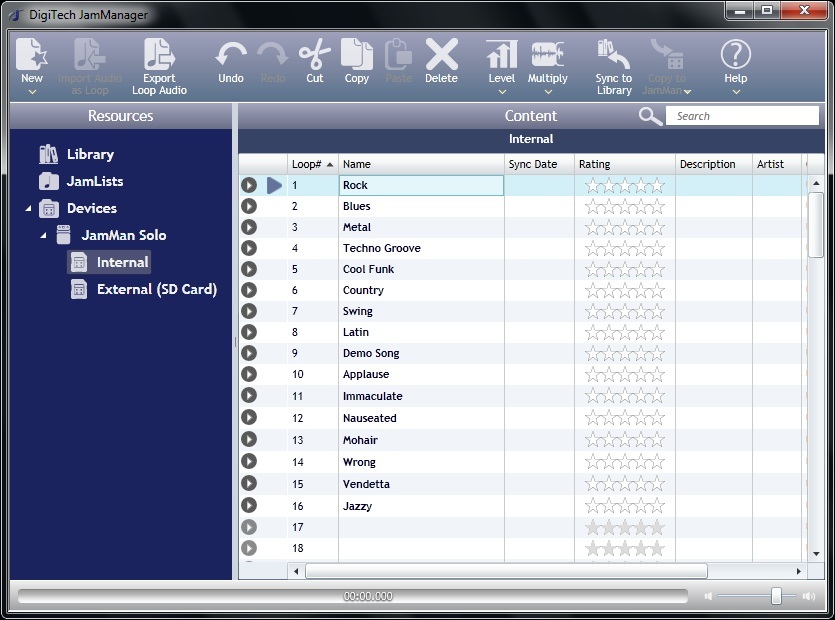Click the Artist column header
Screen dimensions: 835x620
pos(776,164)
